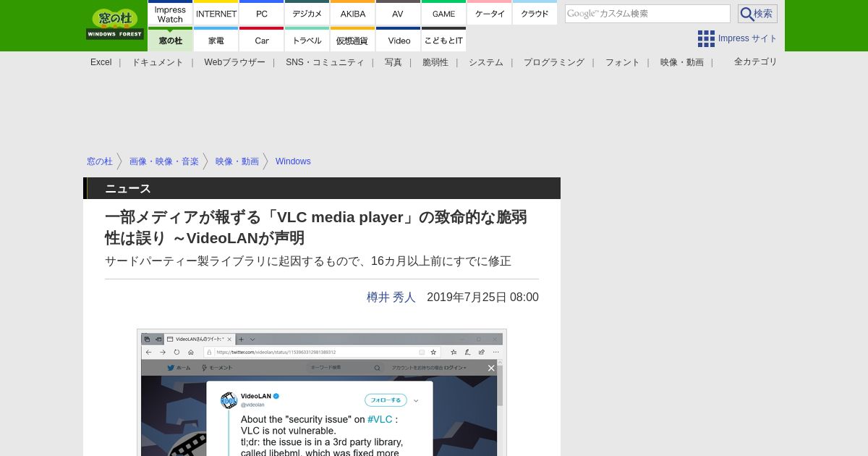Enlarge the VideoLAN tweet screenshot image
Image resolution: width=868 pixels, height=456 pixels.
322,393
